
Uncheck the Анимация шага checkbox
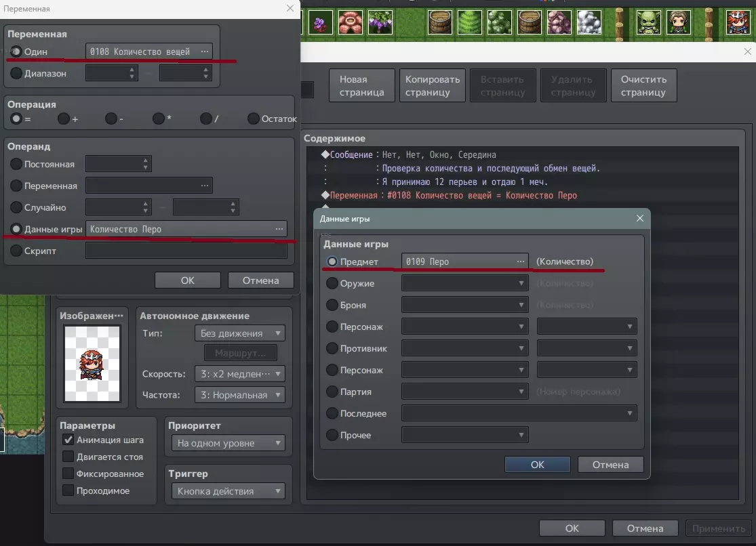click(68, 440)
